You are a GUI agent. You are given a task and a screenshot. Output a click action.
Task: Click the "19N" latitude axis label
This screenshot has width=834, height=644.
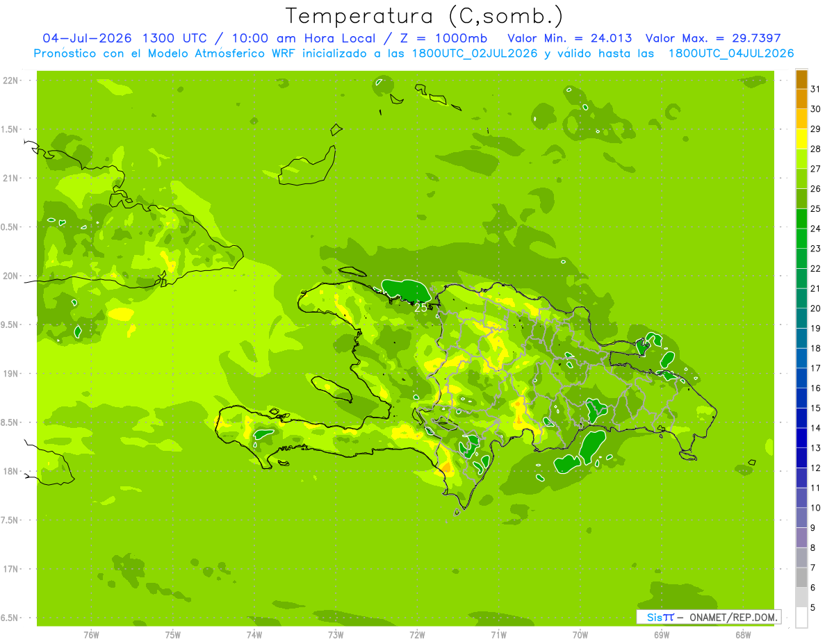(x=11, y=373)
